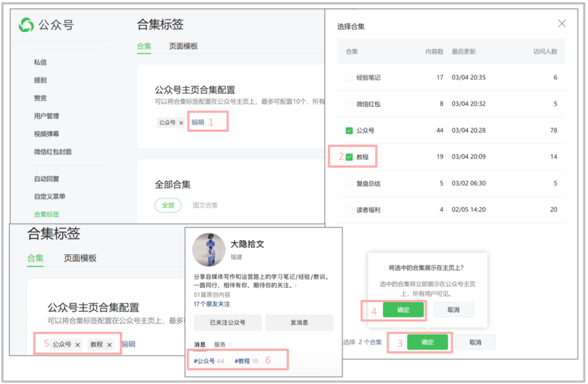Switch to 合集 tab in bottom-left panel
588x384 pixels.
[x=35, y=258]
